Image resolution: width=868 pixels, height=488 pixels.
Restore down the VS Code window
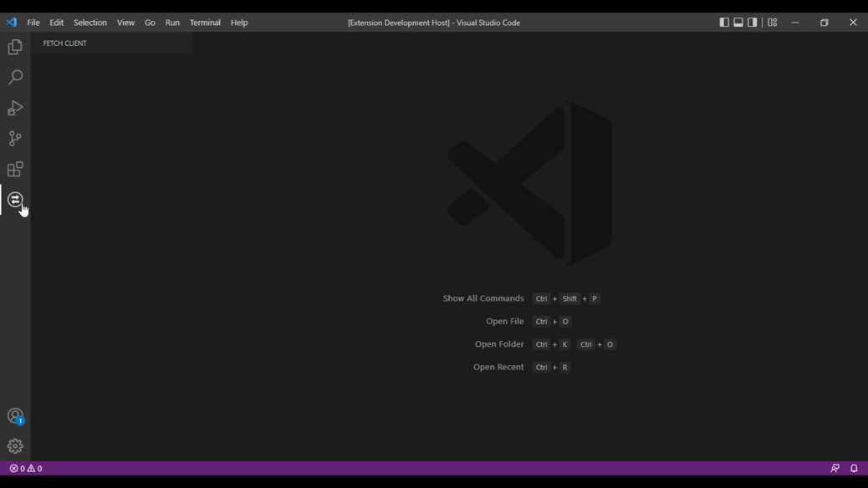[825, 23]
